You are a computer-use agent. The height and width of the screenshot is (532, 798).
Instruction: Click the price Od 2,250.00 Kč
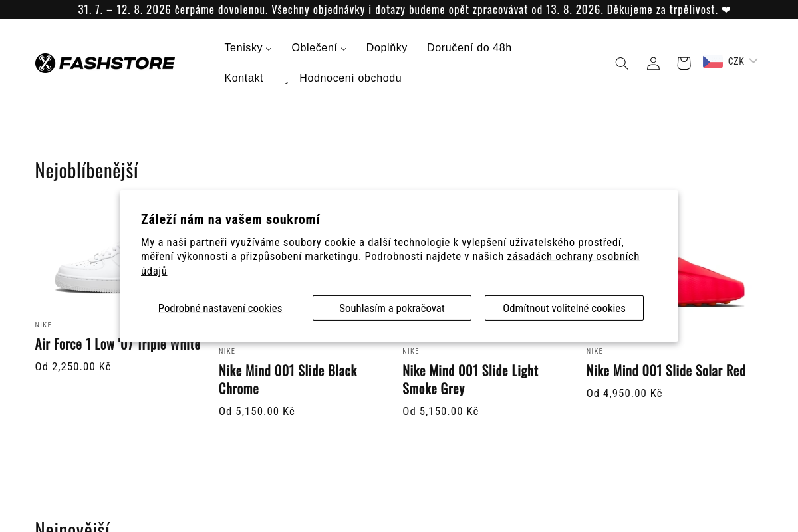[x=73, y=367]
